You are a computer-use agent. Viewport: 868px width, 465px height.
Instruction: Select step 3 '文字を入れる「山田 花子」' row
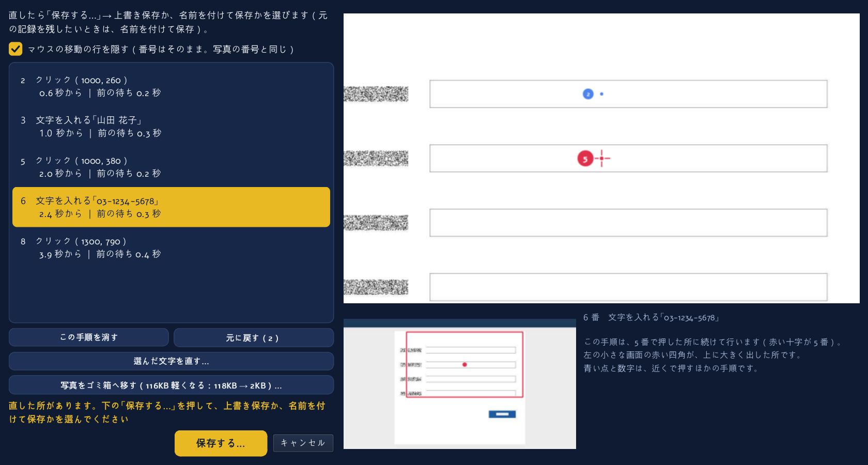(171, 127)
